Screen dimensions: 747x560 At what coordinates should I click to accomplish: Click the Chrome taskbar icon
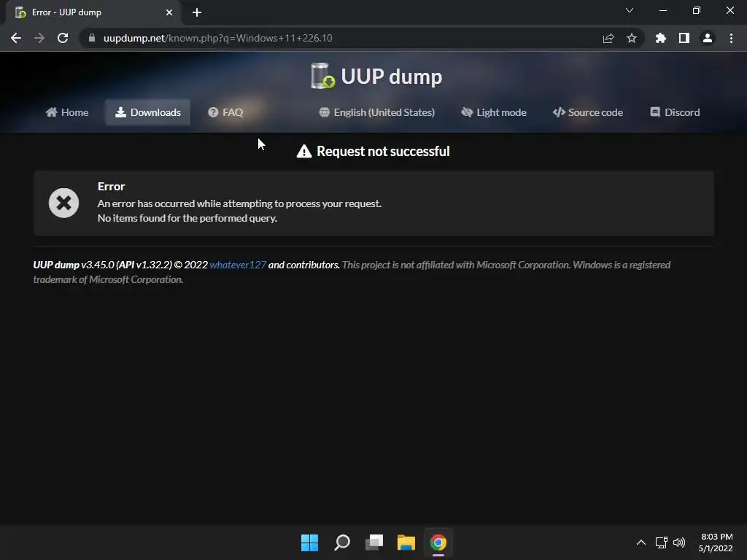438,542
